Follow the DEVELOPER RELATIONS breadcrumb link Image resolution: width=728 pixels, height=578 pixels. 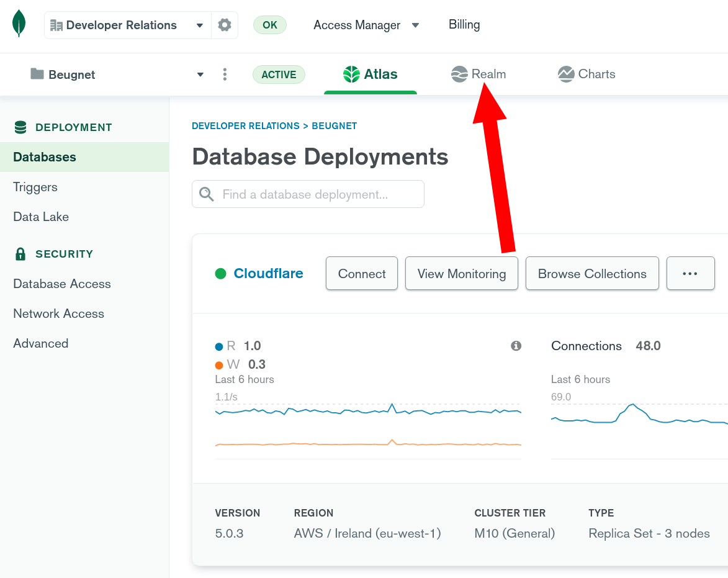pyautogui.click(x=246, y=126)
